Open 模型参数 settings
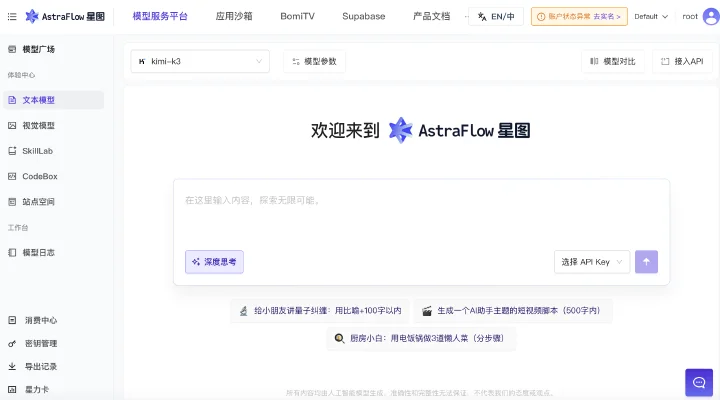 pos(315,62)
